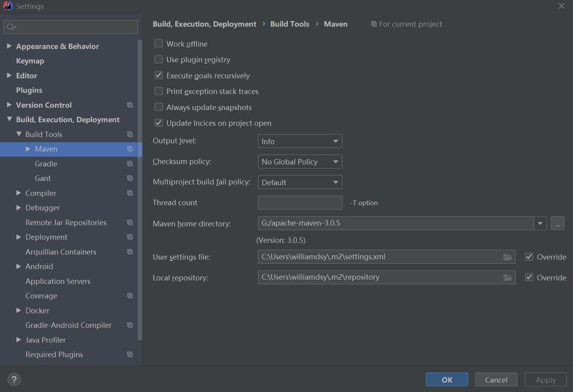Click the help question mark icon

tap(14, 379)
